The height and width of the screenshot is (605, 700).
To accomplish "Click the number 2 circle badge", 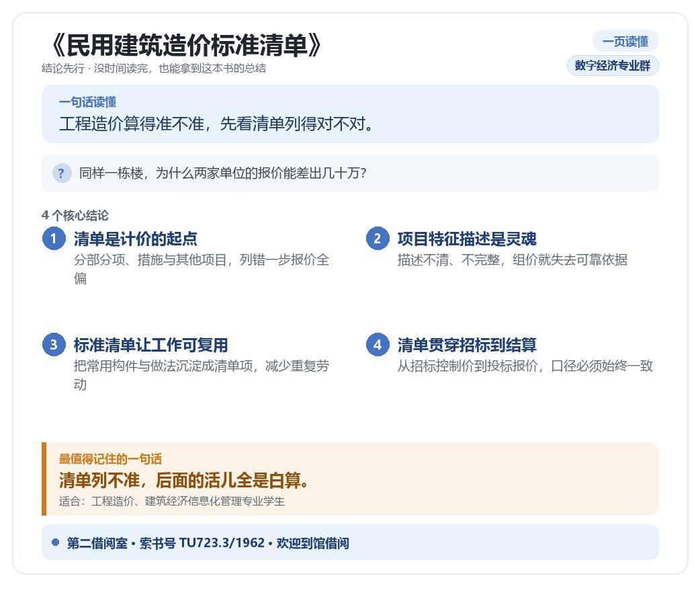I will click(378, 238).
